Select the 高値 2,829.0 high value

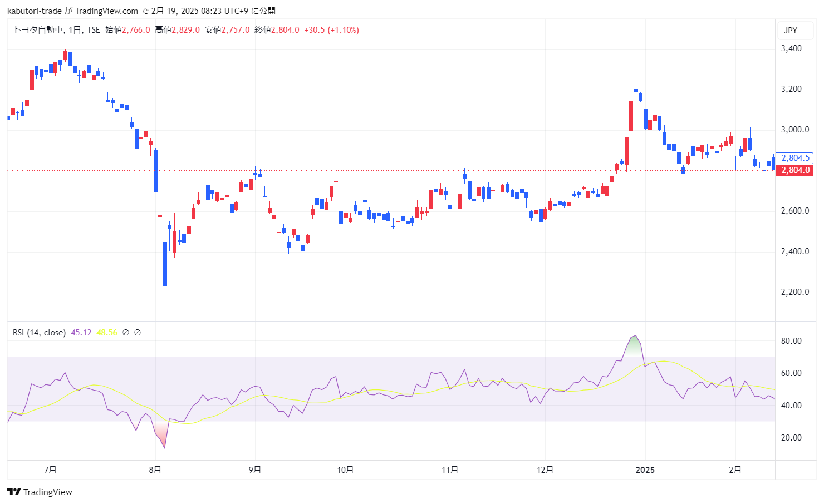(x=177, y=30)
